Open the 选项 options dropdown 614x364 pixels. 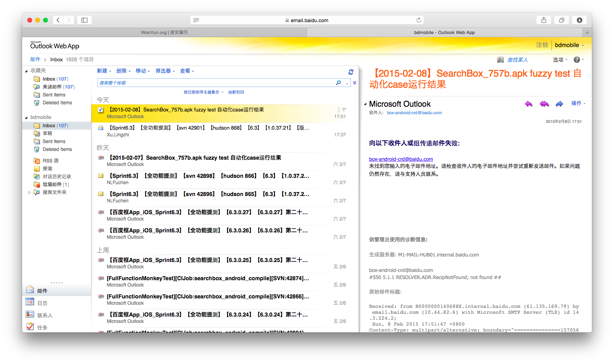[x=560, y=60]
